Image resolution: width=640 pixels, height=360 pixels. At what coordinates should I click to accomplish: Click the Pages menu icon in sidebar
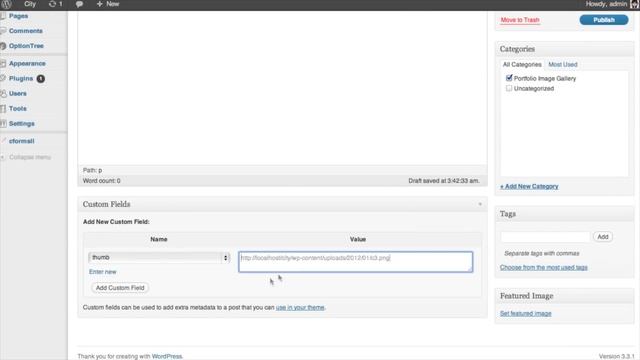coord(3,16)
